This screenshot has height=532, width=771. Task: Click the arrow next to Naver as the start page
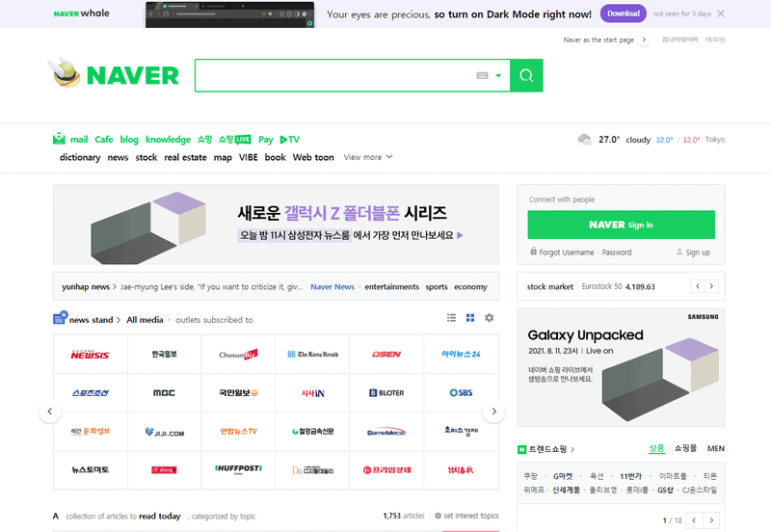(644, 40)
